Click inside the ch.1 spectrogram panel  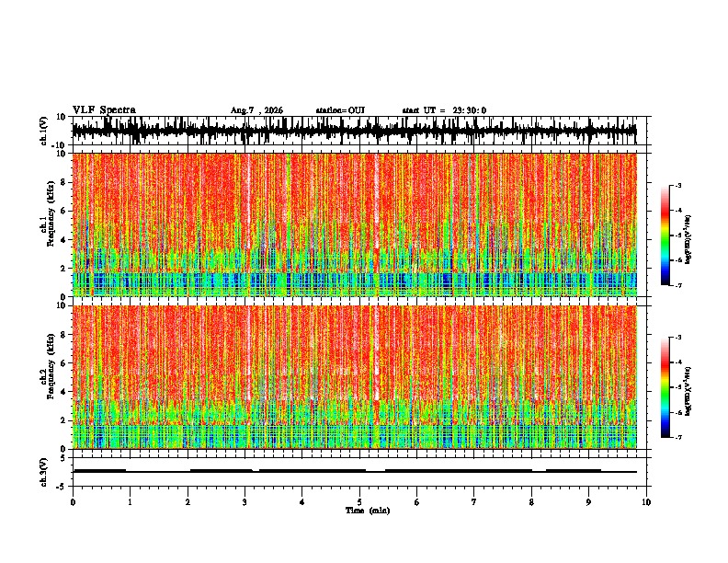click(x=355, y=224)
